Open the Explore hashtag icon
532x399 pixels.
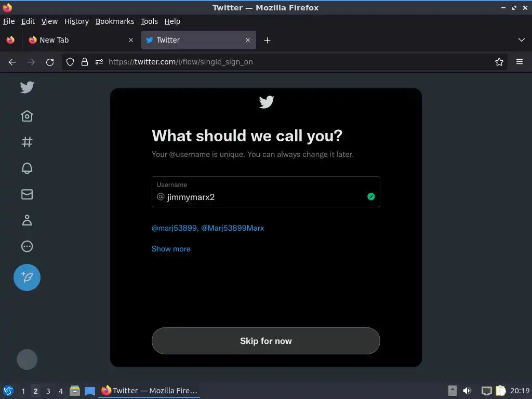27,142
